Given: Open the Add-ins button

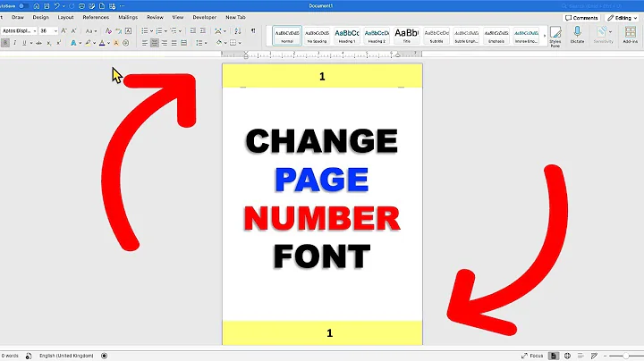Looking at the screenshot, I should pyautogui.click(x=630, y=35).
